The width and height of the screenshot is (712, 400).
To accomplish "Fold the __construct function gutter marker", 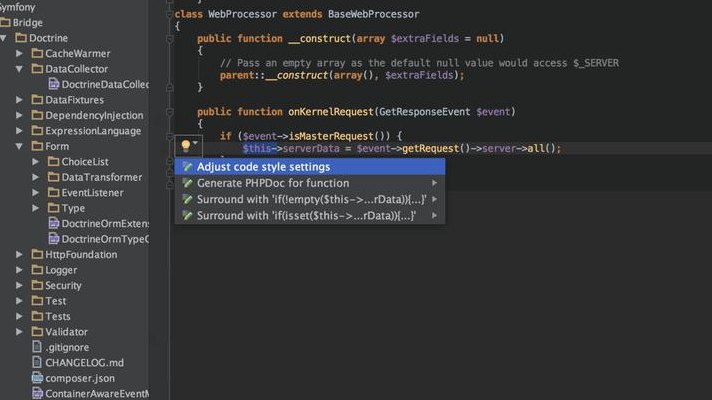I will (170, 39).
